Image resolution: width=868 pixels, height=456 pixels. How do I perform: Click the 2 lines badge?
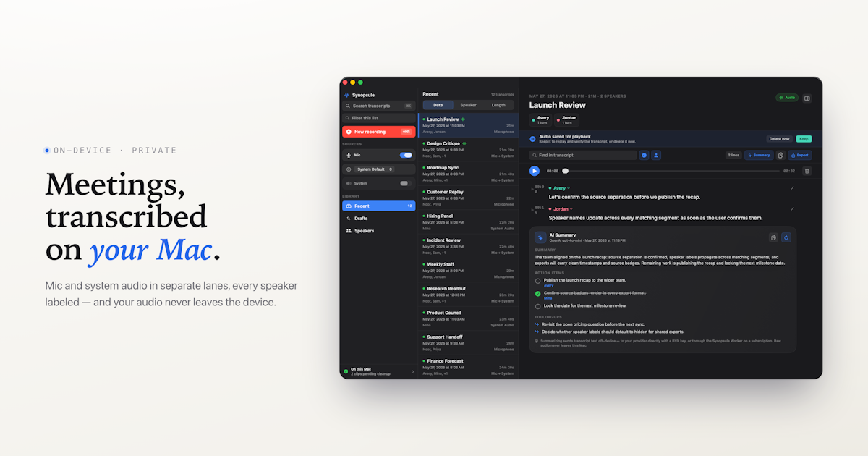pos(733,155)
